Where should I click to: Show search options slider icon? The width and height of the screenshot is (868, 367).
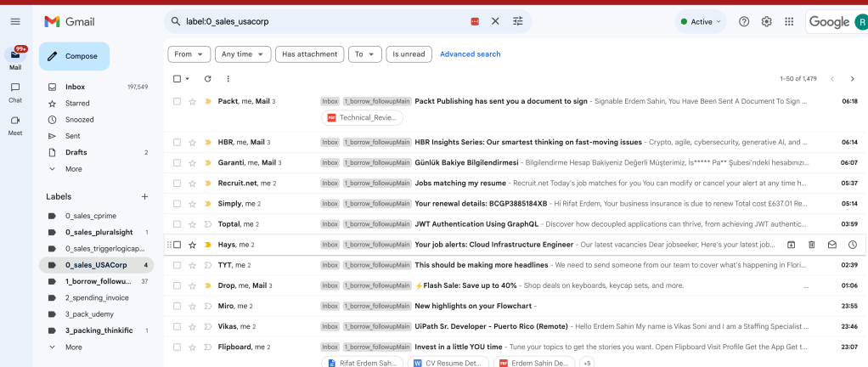pyautogui.click(x=517, y=21)
